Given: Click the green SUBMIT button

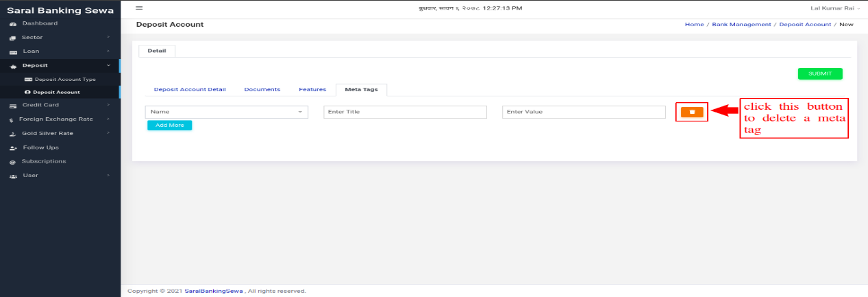Looking at the screenshot, I should tap(820, 73).
